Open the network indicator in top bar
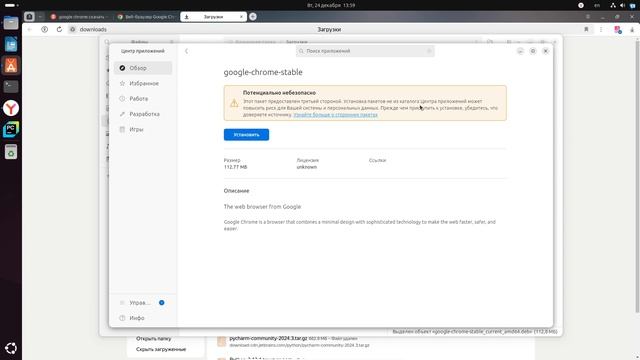Screen dimensions: 640x360 point(613,5)
